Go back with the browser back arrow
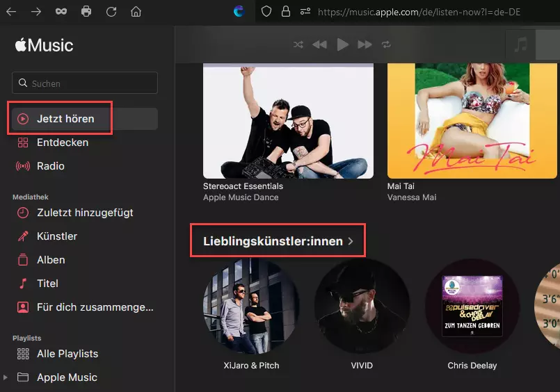The image size is (560, 392). pyautogui.click(x=11, y=12)
